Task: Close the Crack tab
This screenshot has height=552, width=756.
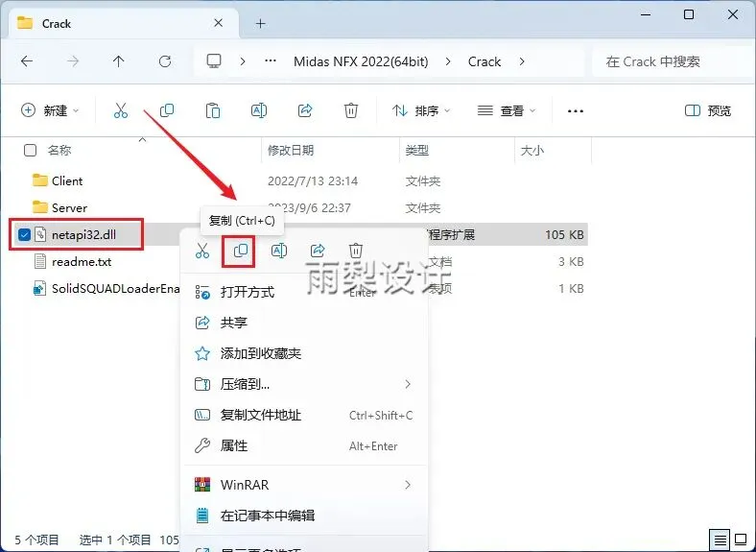Action: [x=219, y=23]
